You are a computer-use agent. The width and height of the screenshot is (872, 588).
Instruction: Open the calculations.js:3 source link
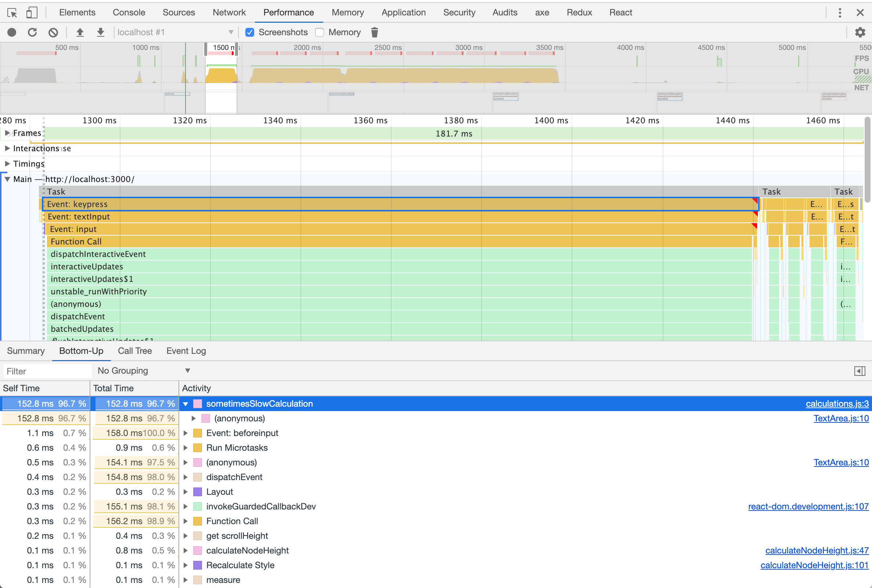pyautogui.click(x=837, y=403)
